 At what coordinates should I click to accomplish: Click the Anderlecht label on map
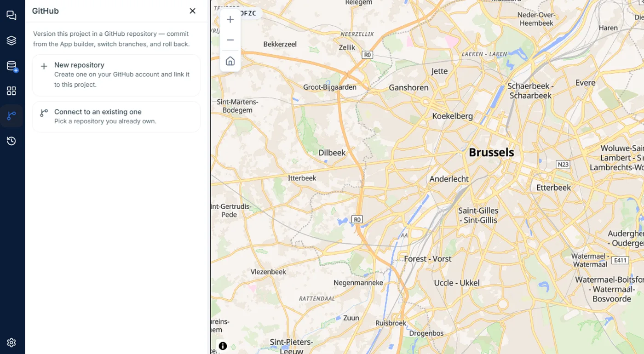coord(449,179)
